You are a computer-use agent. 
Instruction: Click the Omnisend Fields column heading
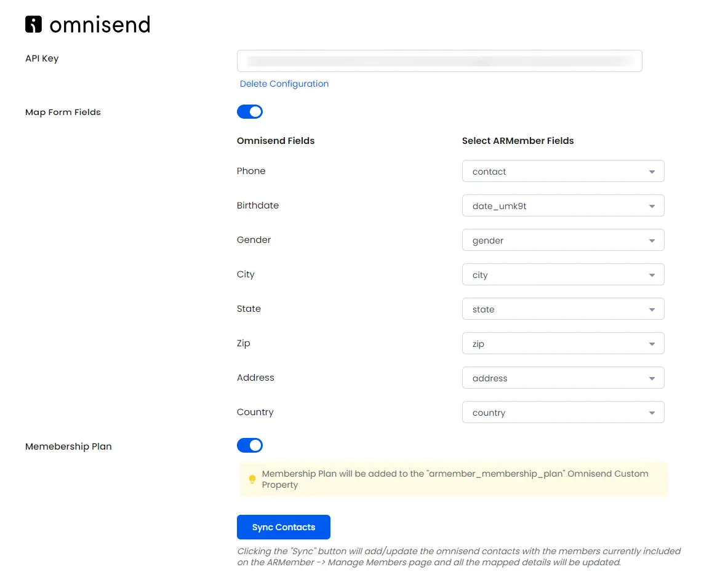pos(276,141)
